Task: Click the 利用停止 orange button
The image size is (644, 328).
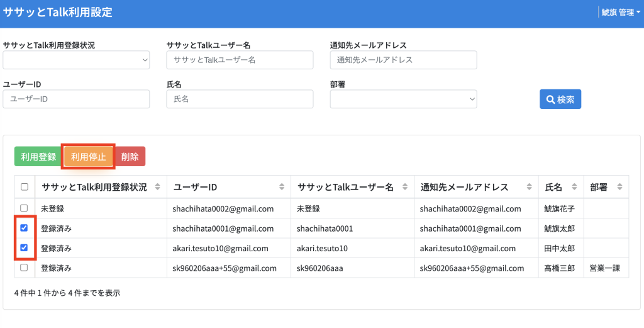Action: point(88,157)
